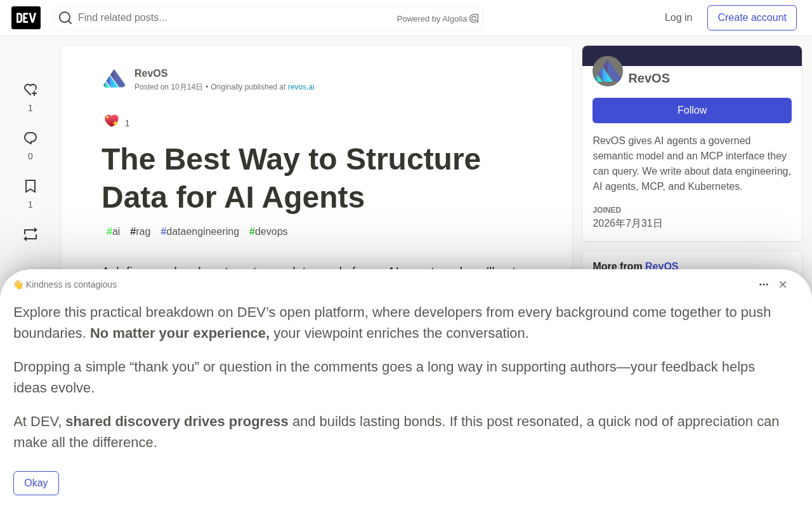Open the DEV logo home link
The height and width of the screenshot is (508, 812).
click(x=26, y=18)
